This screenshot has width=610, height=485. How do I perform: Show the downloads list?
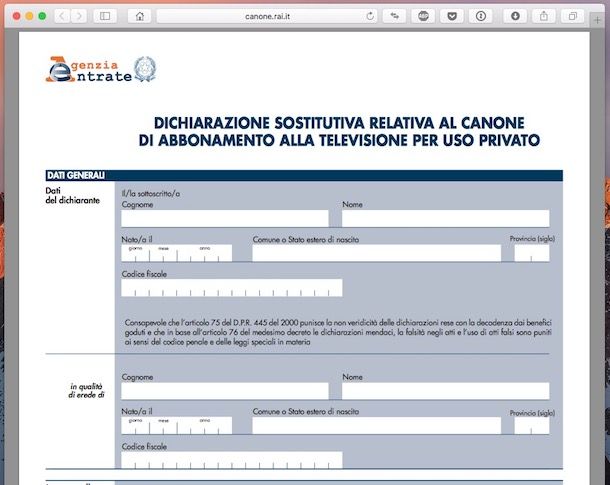click(515, 16)
